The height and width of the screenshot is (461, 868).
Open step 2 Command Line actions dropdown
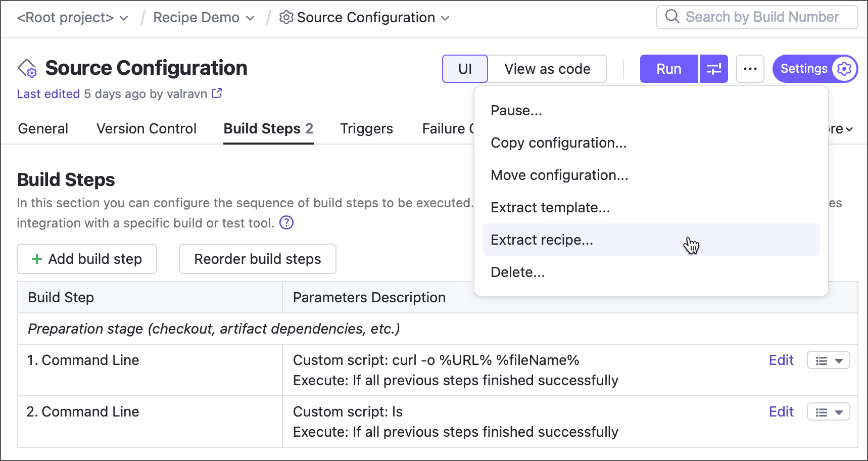(x=829, y=412)
